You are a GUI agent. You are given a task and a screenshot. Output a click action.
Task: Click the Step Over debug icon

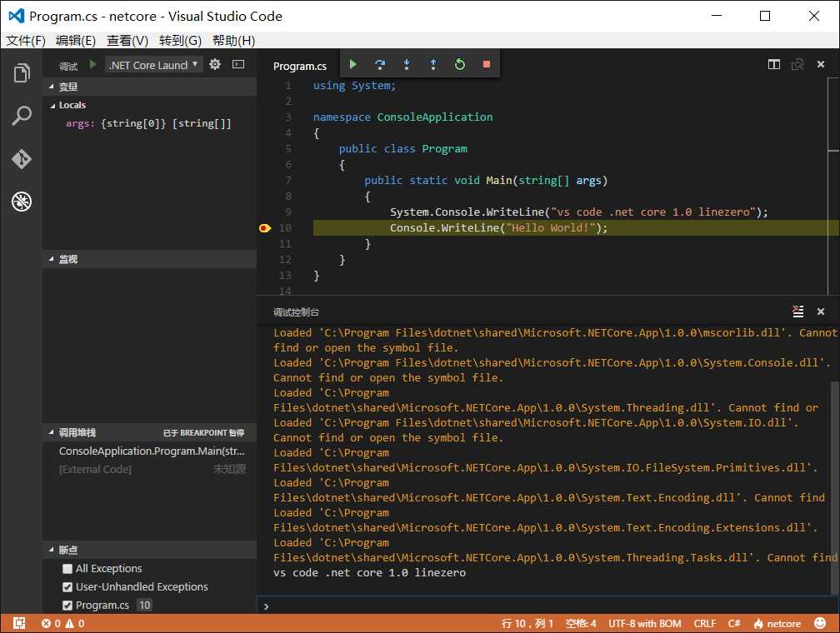pyautogui.click(x=380, y=64)
